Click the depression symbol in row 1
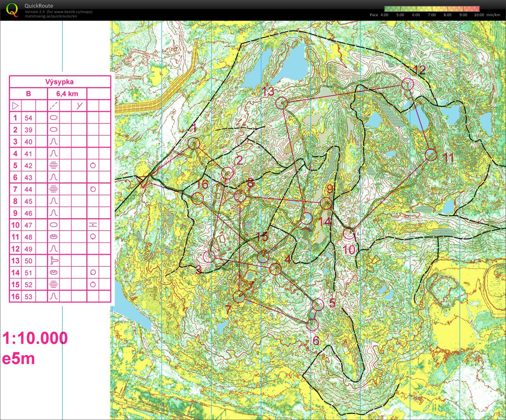Viewport: 506px width, 420px height. (54, 118)
